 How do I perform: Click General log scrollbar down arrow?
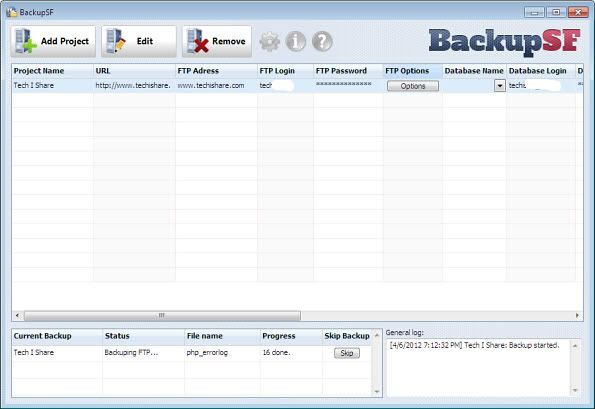pyautogui.click(x=575, y=390)
